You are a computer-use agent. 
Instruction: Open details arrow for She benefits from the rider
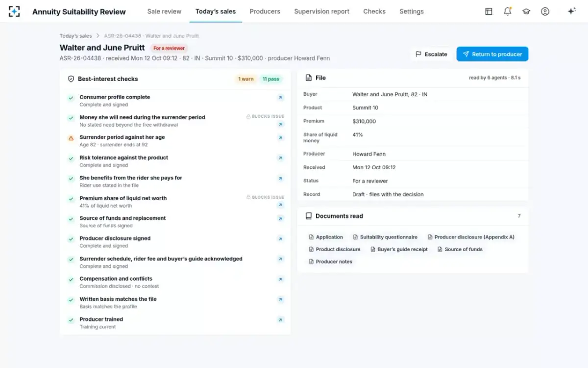click(x=280, y=179)
